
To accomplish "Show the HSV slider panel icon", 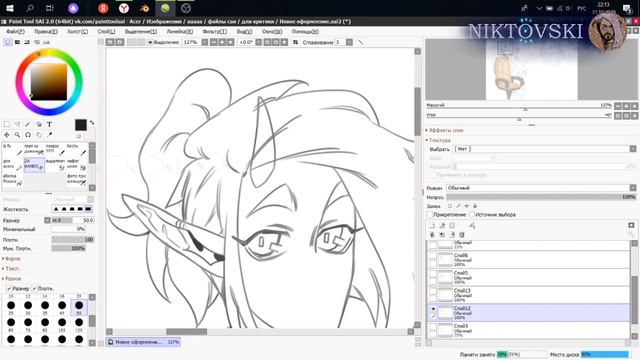I will click(x=27, y=42).
